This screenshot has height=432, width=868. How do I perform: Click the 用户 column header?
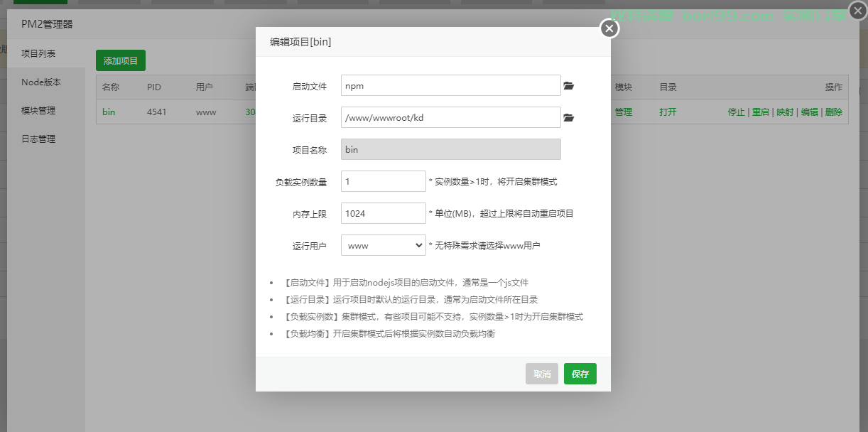click(x=205, y=87)
